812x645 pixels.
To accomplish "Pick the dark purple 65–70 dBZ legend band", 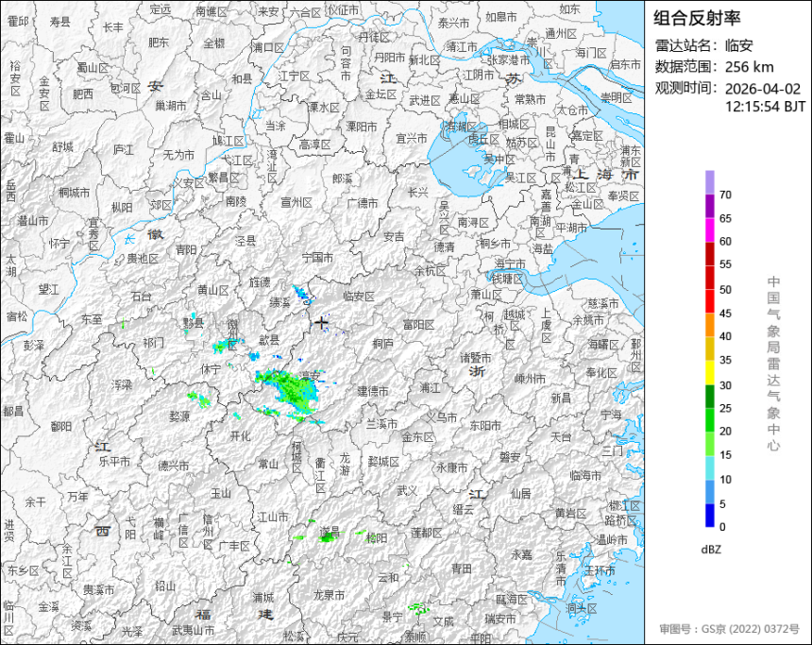I will coord(709,206).
